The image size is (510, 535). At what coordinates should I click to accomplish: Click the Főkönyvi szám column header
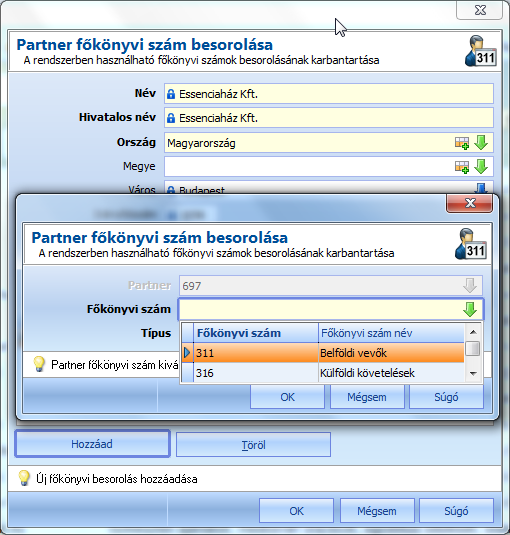click(x=256, y=333)
